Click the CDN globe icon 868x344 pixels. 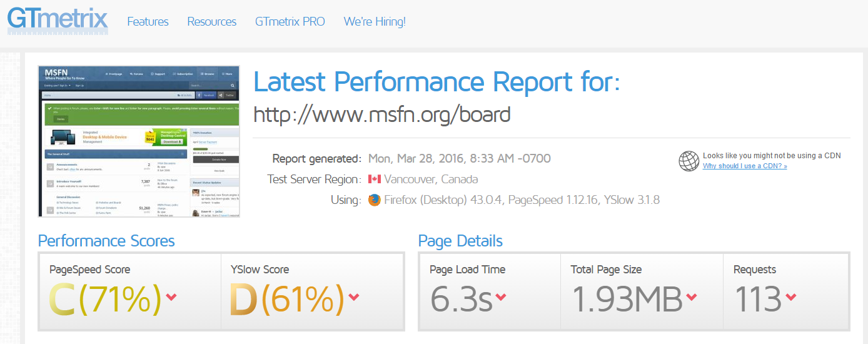click(x=689, y=161)
